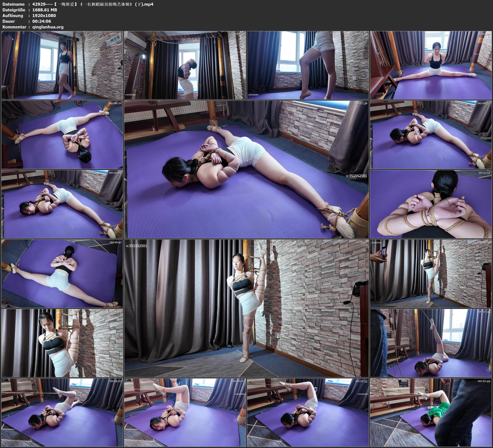Click the thumbnail timestamped 00:01:16

62,65
